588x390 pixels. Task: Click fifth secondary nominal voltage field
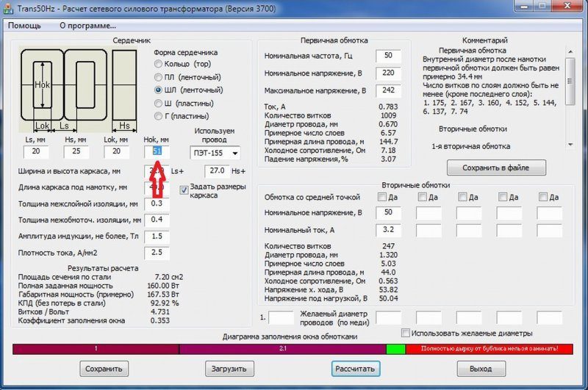point(549,213)
